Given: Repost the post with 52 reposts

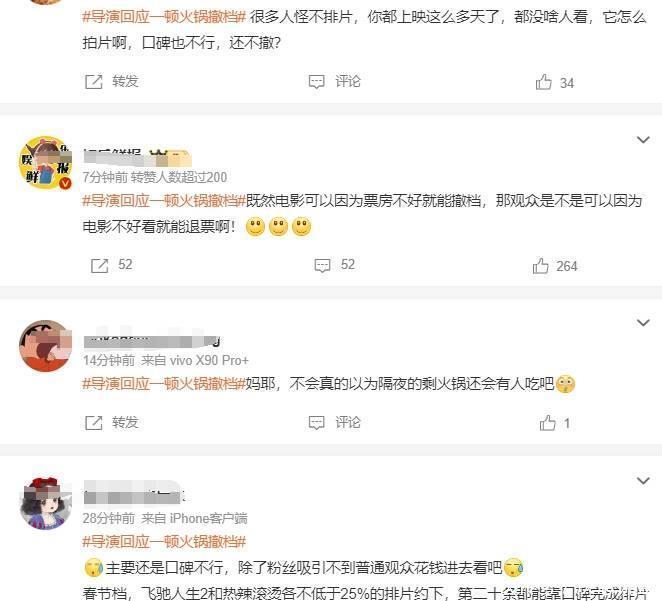Looking at the screenshot, I should click(111, 265).
